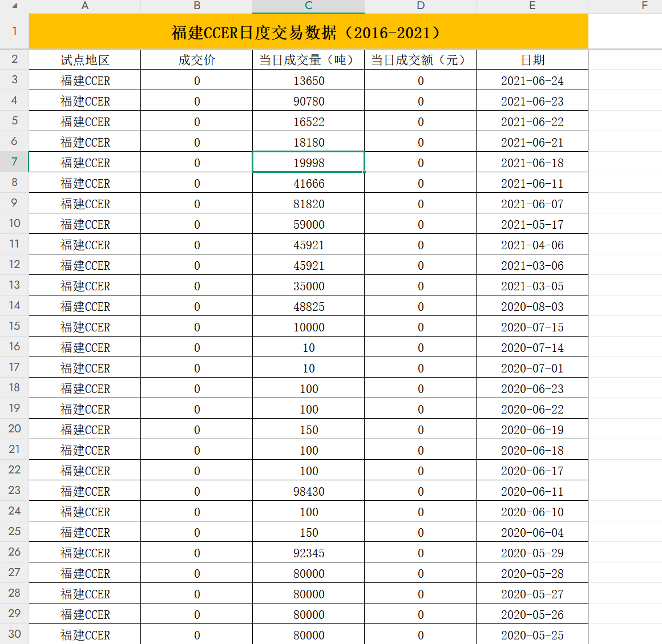Screen dimensions: 662x644
Task: Click the 成交价 header cell
Action: tap(196, 60)
